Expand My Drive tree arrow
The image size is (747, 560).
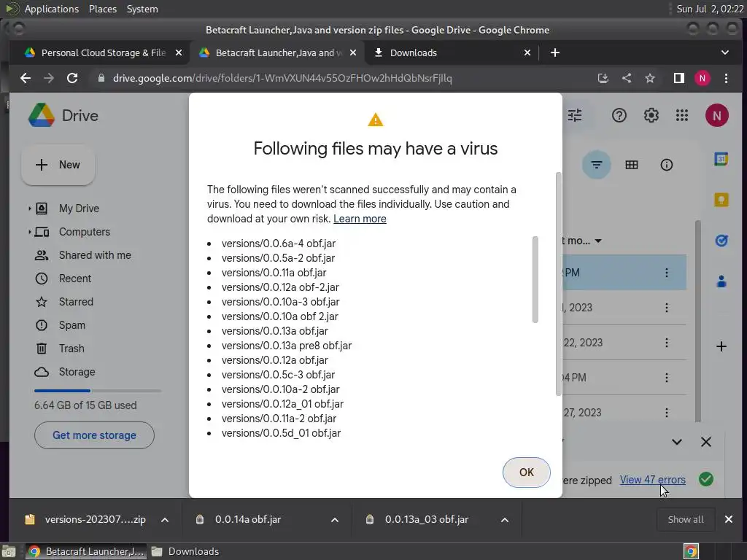click(29, 209)
